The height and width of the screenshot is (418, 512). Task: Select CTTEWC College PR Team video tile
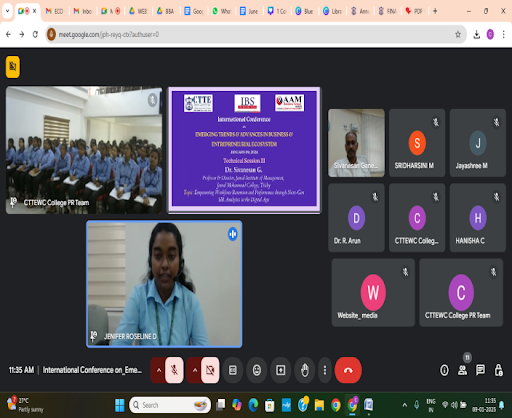pos(84,150)
